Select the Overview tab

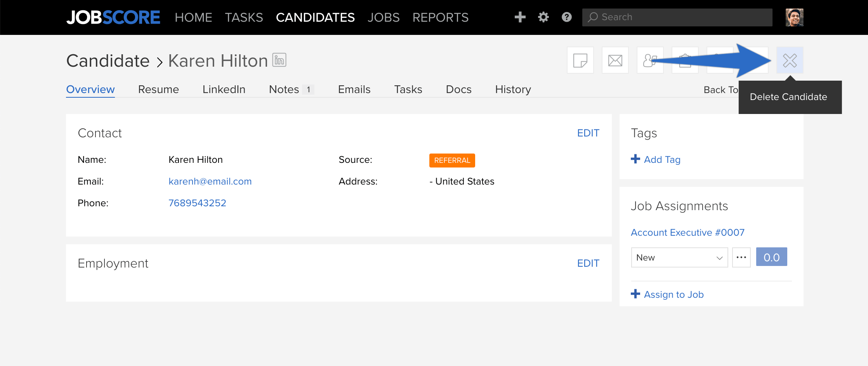coord(90,90)
